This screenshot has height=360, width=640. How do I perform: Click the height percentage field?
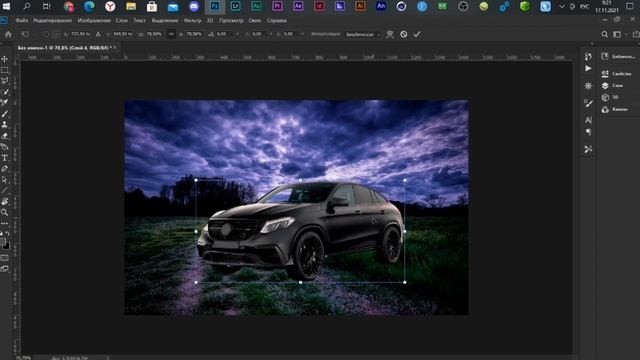point(194,34)
